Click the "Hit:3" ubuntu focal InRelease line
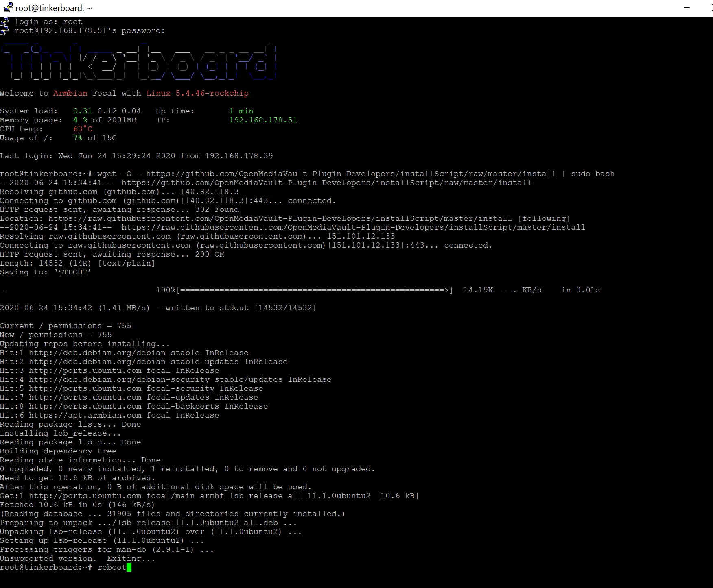Image resolution: width=713 pixels, height=588 pixels. coord(109,370)
